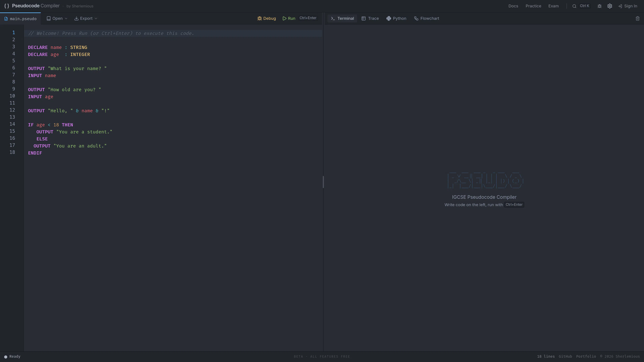Click the 'You are an adult.' line
This screenshot has height=362, width=644.
(x=70, y=146)
